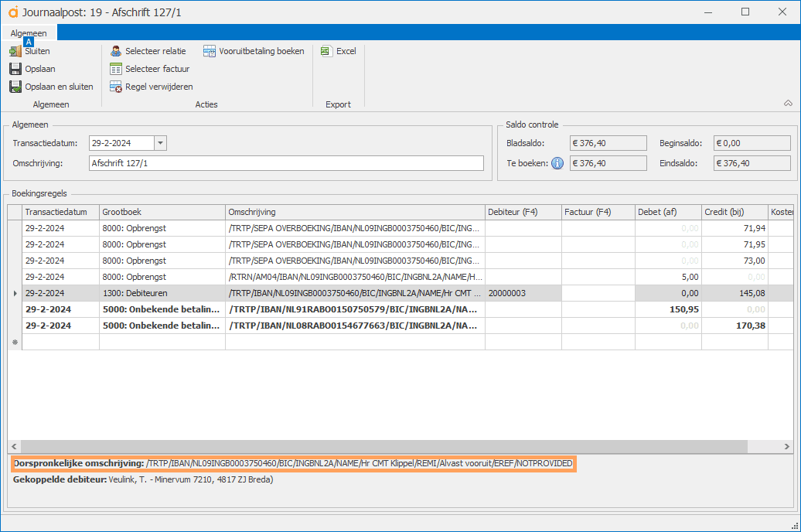This screenshot has width=801, height=532.
Task: Click the debet amount 5,00
Action: click(668, 277)
